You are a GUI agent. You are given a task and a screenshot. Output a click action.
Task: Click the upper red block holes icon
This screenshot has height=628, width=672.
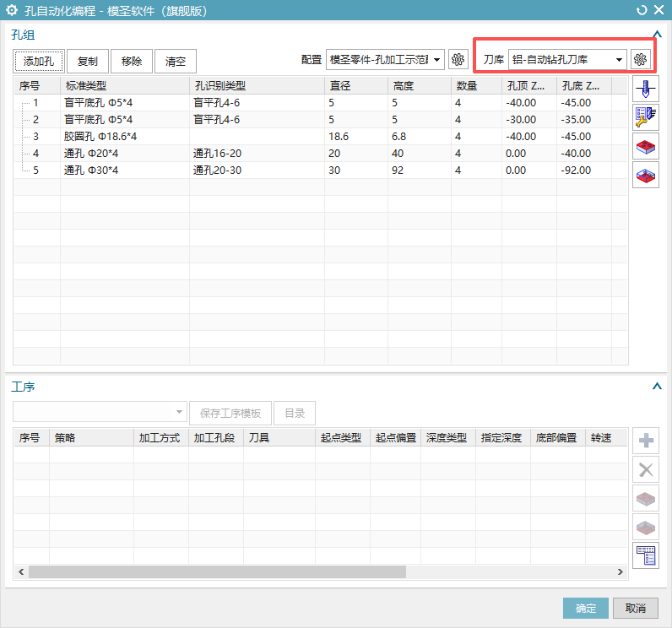(x=646, y=147)
